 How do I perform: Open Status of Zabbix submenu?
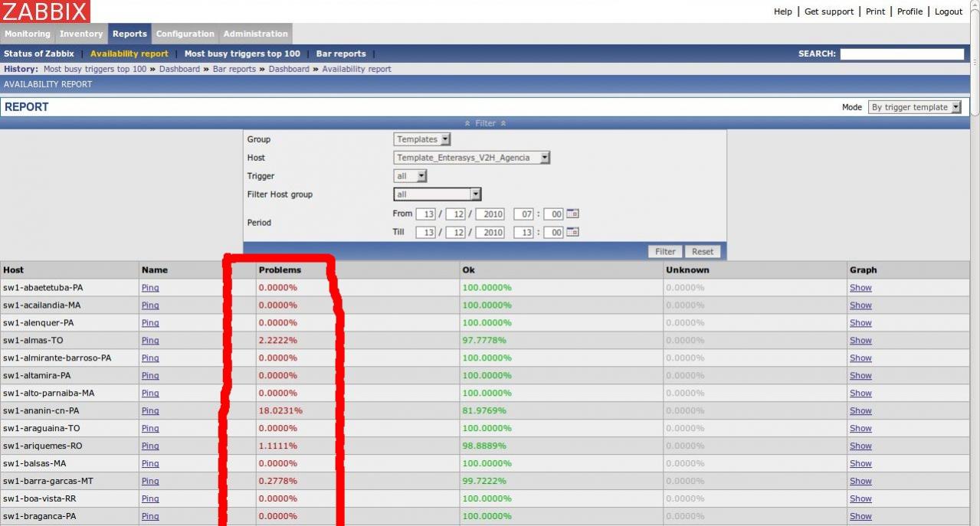pyautogui.click(x=39, y=54)
